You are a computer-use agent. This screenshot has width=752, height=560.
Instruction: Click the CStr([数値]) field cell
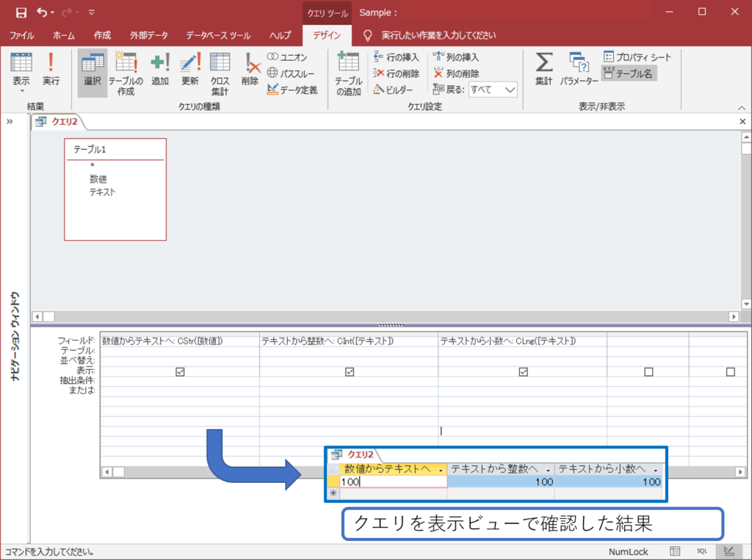(x=180, y=341)
